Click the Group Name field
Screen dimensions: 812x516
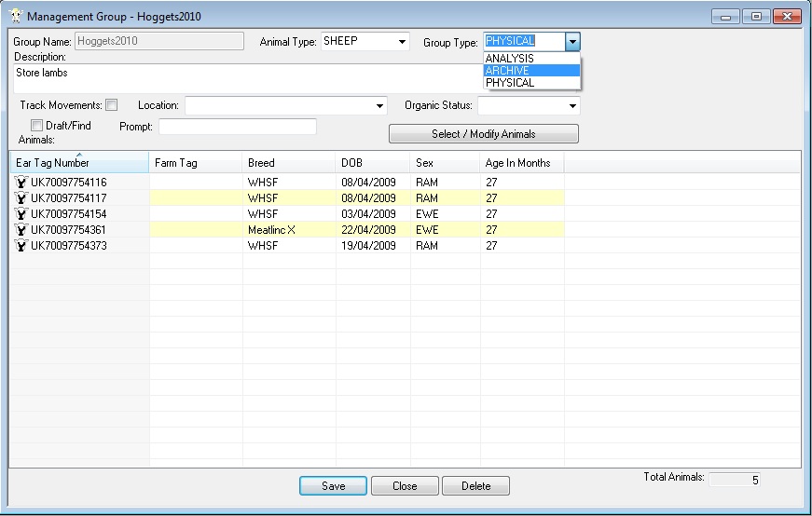click(x=159, y=41)
